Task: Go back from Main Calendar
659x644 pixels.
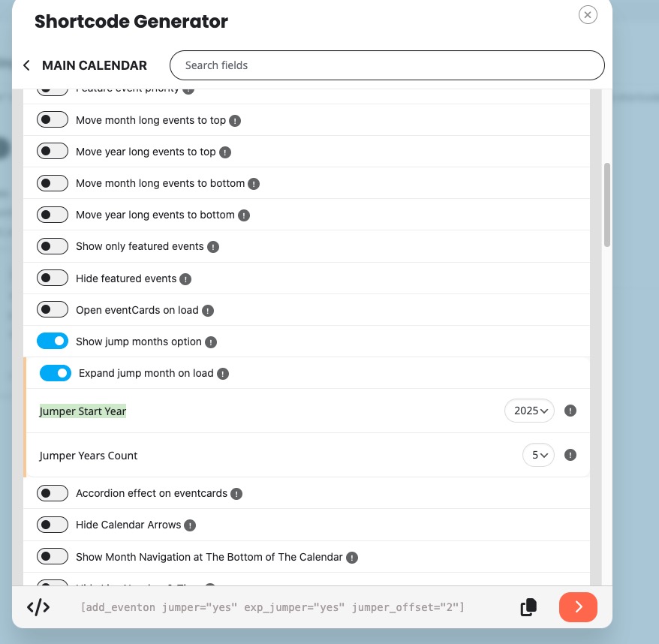Action: (27, 65)
